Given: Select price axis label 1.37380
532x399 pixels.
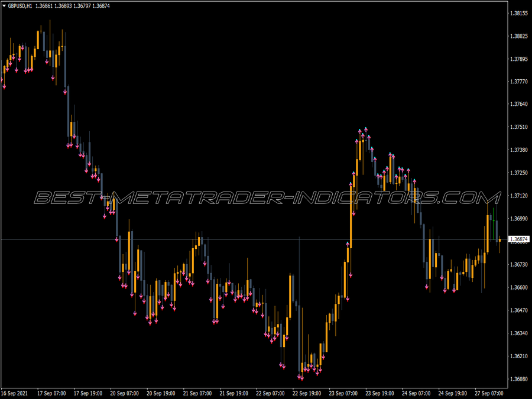Looking at the screenshot, I should click(519, 150).
